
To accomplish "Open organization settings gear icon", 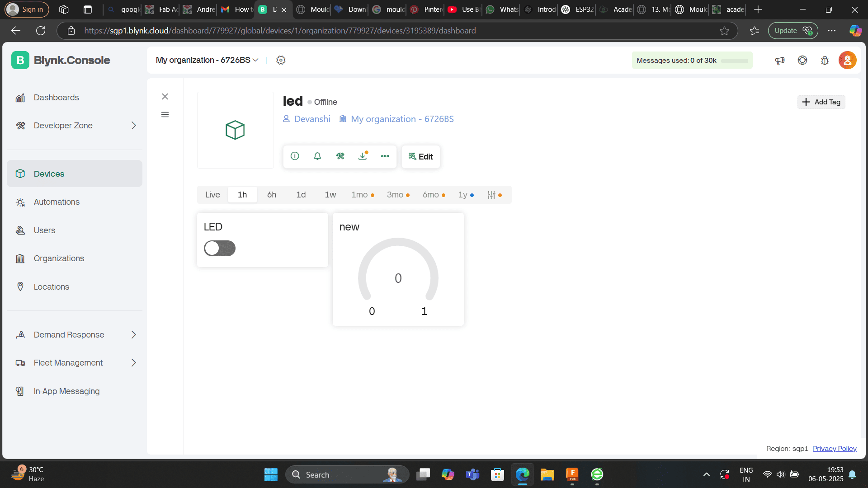I will (x=281, y=60).
